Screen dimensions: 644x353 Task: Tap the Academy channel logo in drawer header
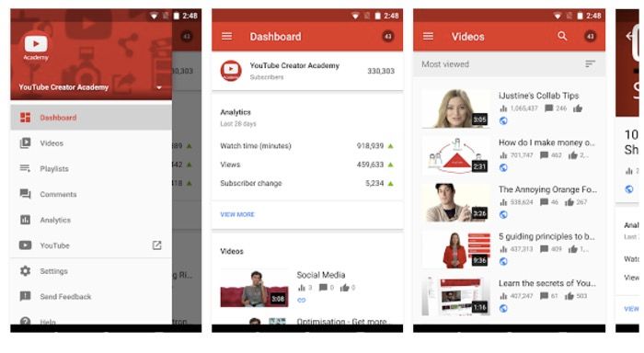pos(36,46)
